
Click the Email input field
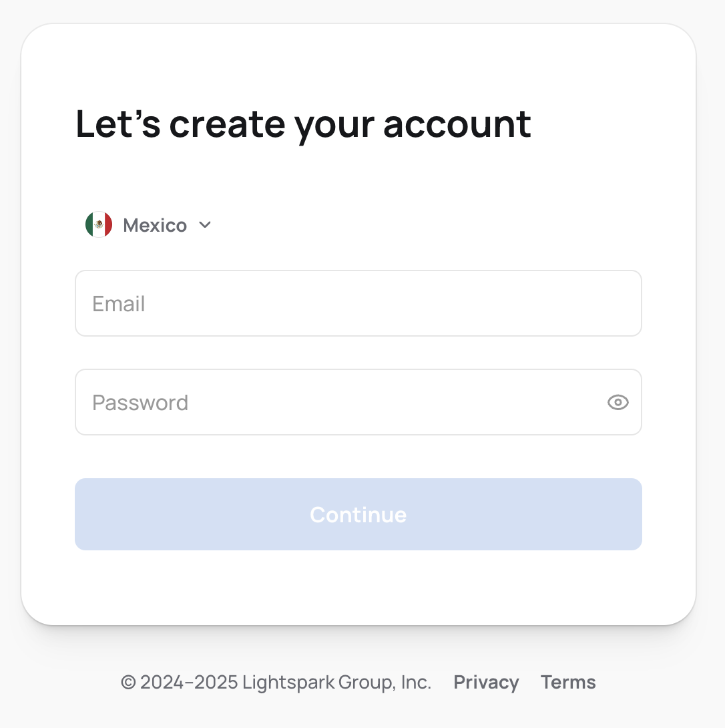pyautogui.click(x=358, y=303)
